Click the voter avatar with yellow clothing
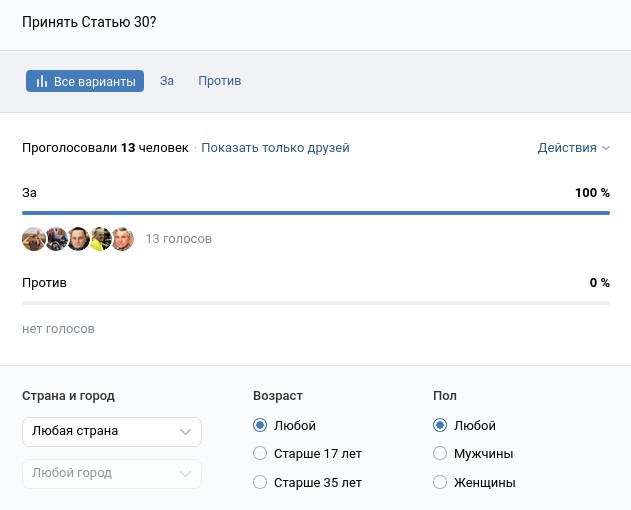 (x=100, y=239)
